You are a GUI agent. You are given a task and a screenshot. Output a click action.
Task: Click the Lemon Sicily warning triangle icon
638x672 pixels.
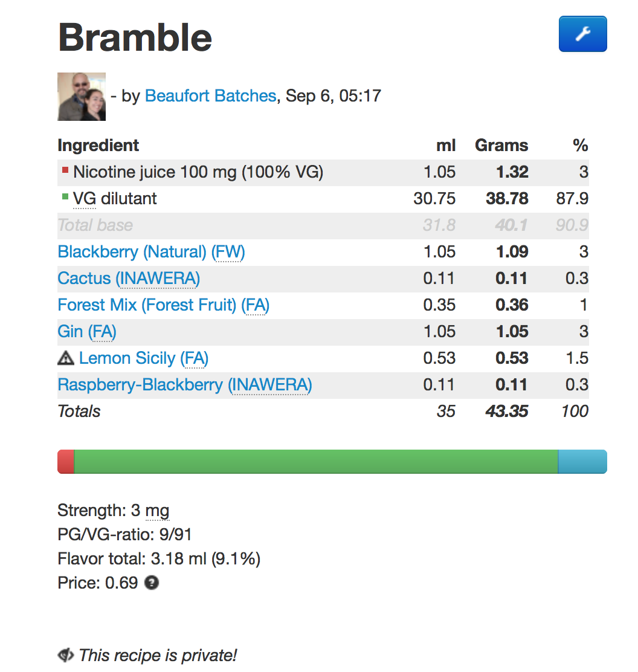66,358
